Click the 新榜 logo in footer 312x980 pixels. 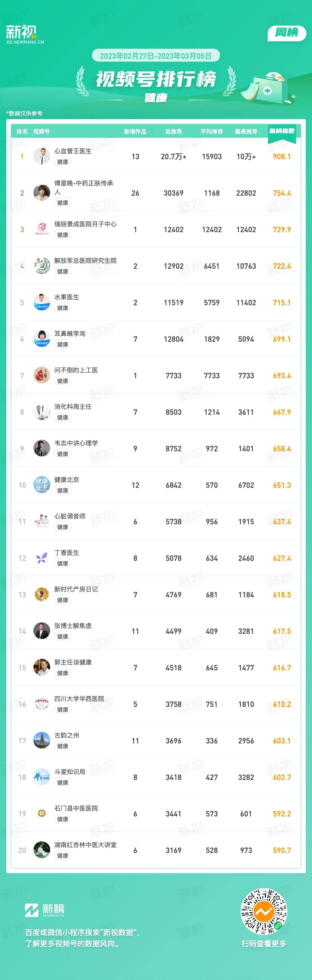45,910
